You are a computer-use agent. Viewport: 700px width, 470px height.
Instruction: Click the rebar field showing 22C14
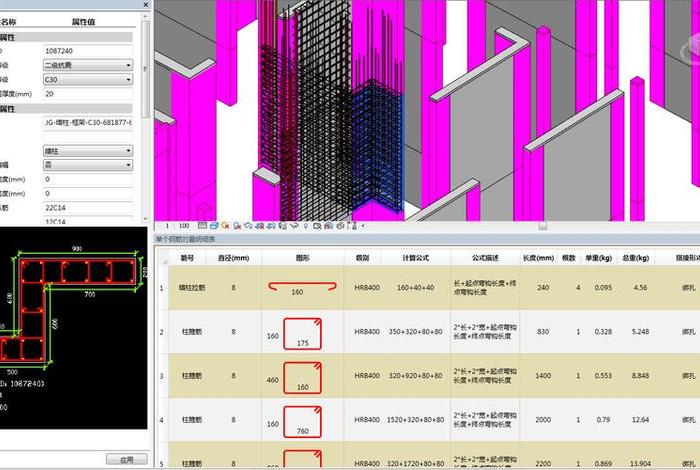[88, 208]
